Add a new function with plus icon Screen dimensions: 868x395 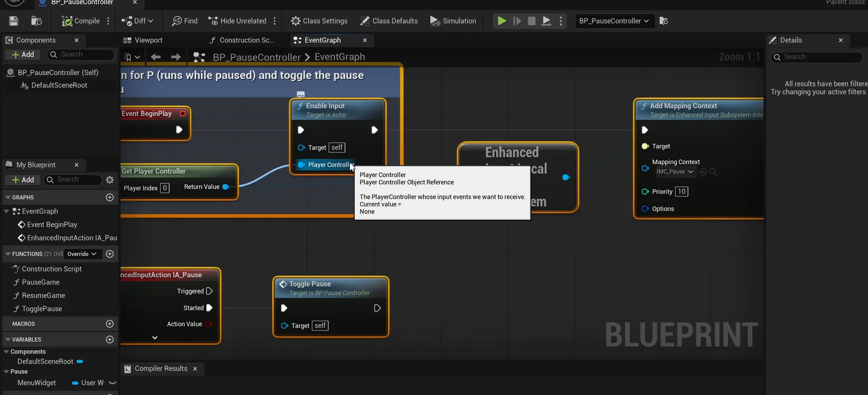click(x=110, y=254)
